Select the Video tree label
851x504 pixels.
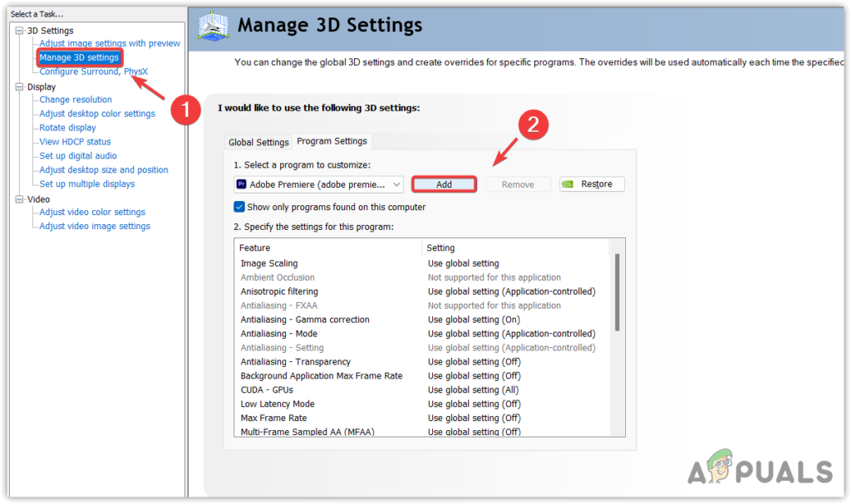click(x=38, y=199)
